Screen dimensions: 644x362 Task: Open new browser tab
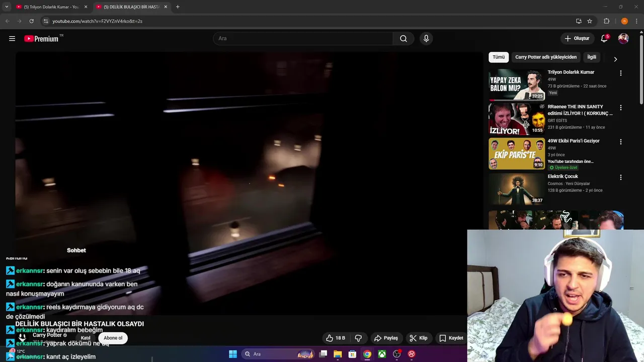[178, 7]
